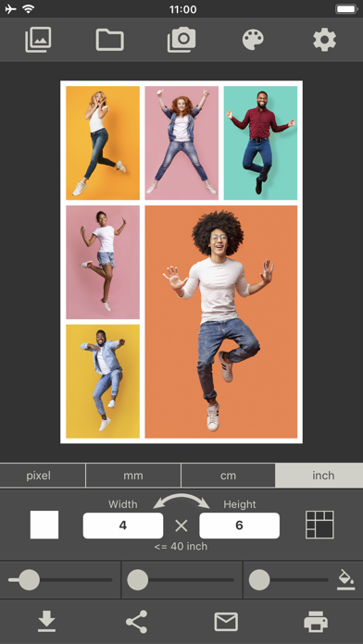Tap the printer icon

[x=316, y=622]
